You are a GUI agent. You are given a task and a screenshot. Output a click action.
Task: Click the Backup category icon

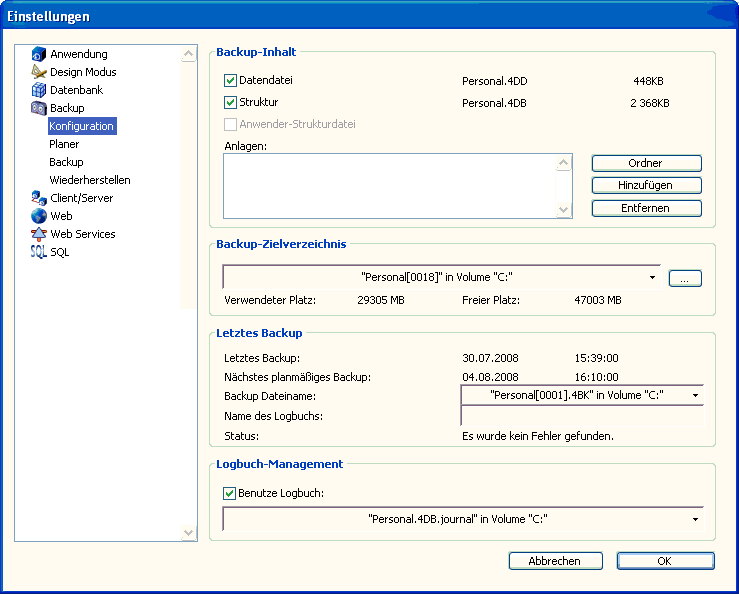tap(39, 108)
